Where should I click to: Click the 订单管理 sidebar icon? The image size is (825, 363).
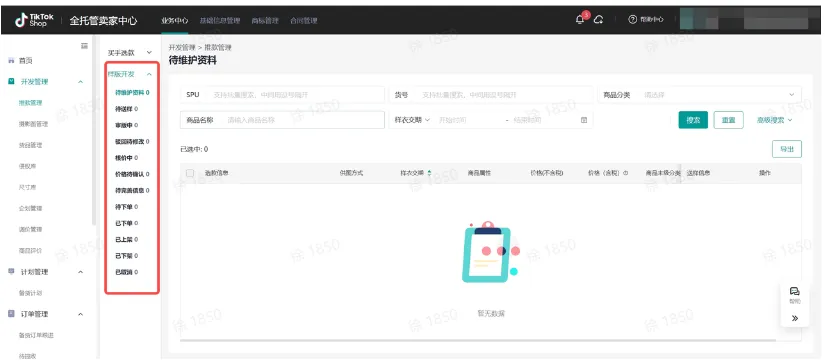coord(11,314)
